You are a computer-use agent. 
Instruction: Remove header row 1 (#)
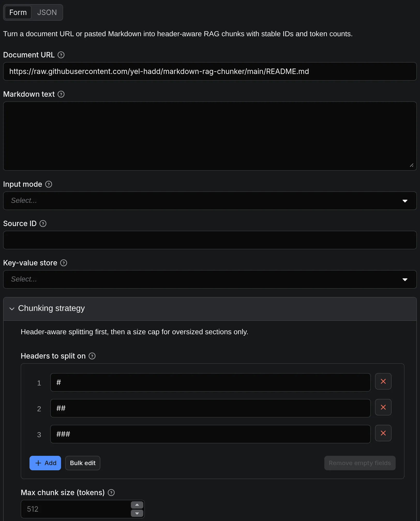pos(383,381)
